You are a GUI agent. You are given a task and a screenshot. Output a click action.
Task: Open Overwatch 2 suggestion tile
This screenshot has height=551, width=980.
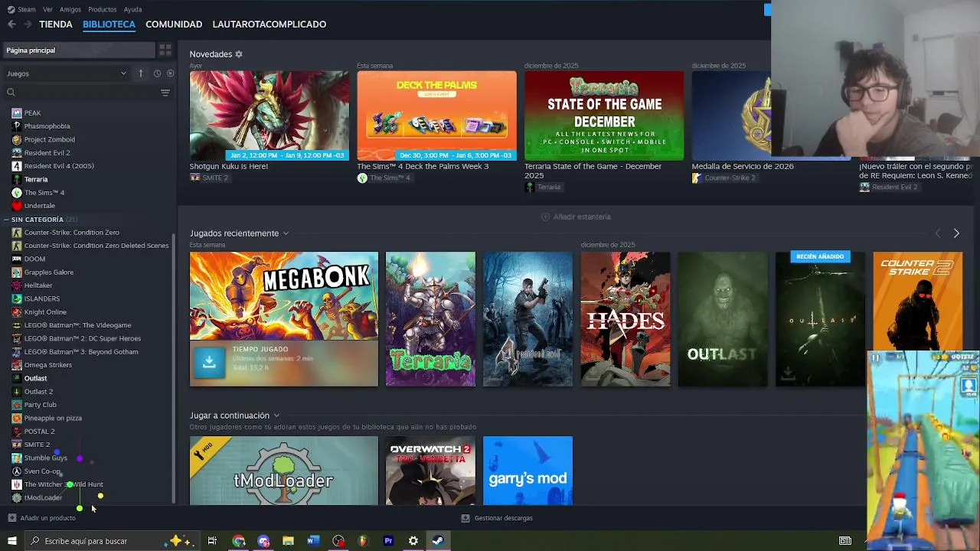430,471
